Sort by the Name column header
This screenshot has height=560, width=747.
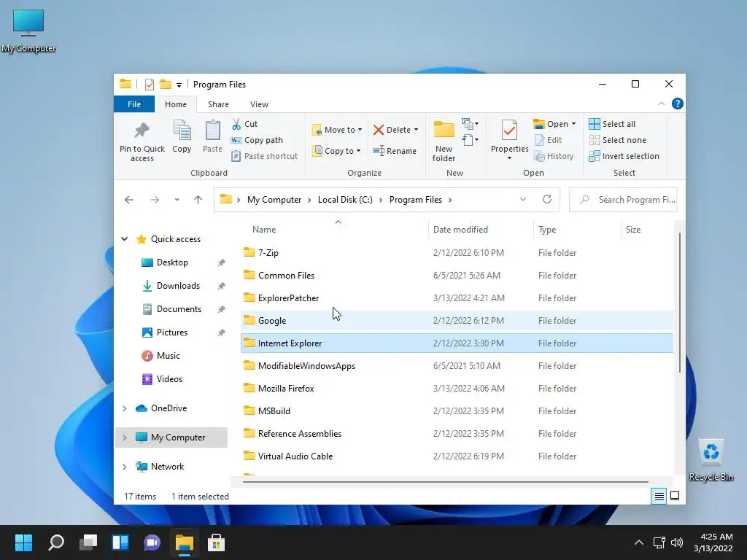click(x=333, y=230)
